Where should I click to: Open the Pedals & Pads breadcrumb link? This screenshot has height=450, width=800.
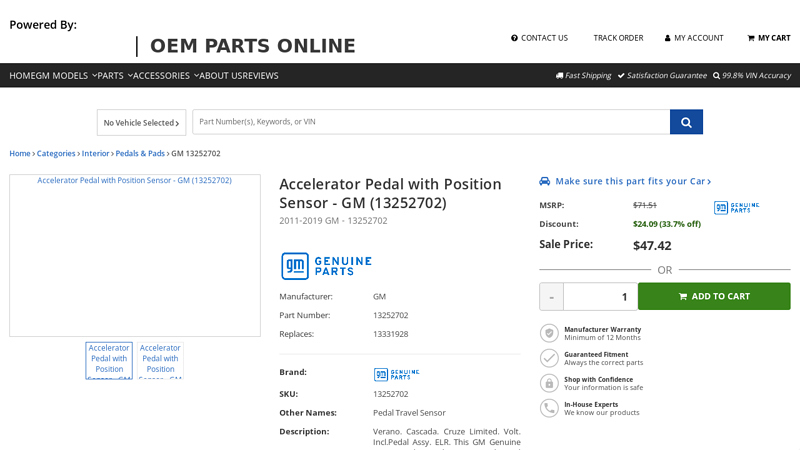click(x=140, y=154)
